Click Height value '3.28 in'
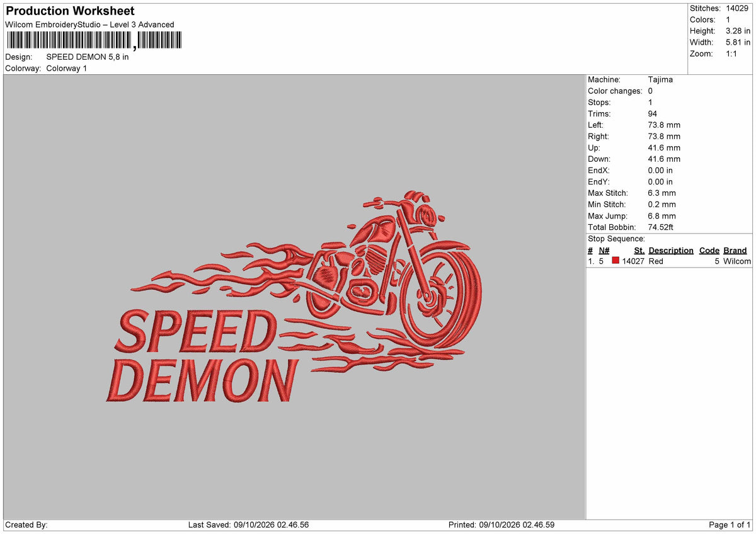Screen dimensions: 756x534 pyautogui.click(x=738, y=31)
